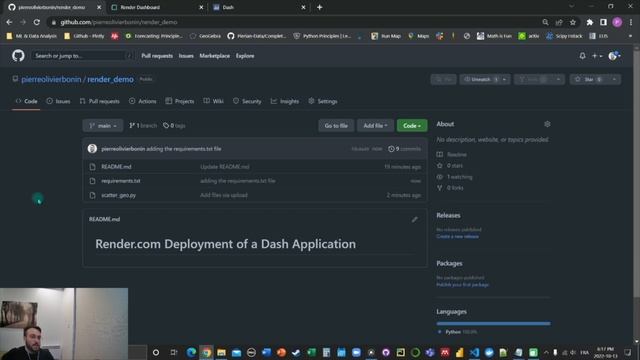640x360 pixels.
Task: Click Unwatch for this repository
Action: click(480, 80)
